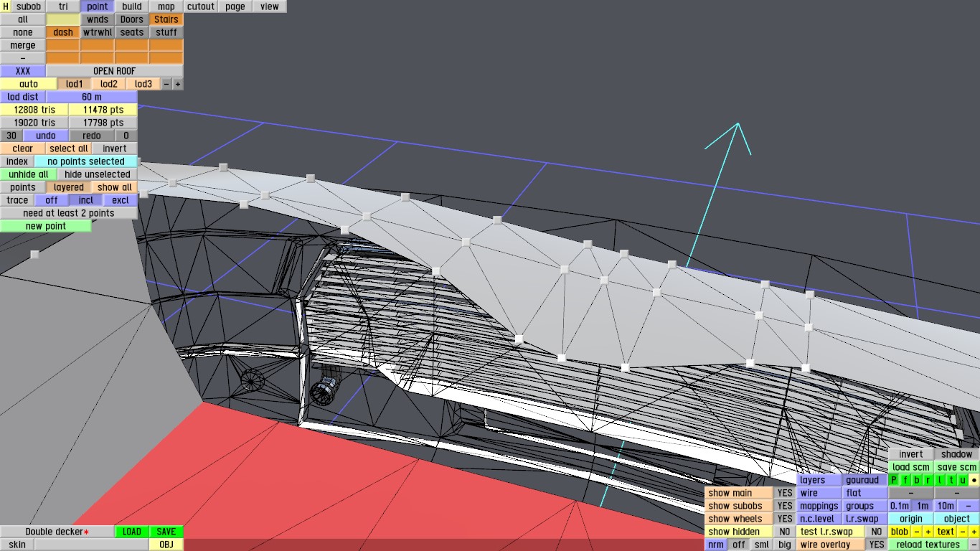Click the green LOAD button
Screen dimensions: 980x551
click(x=132, y=532)
